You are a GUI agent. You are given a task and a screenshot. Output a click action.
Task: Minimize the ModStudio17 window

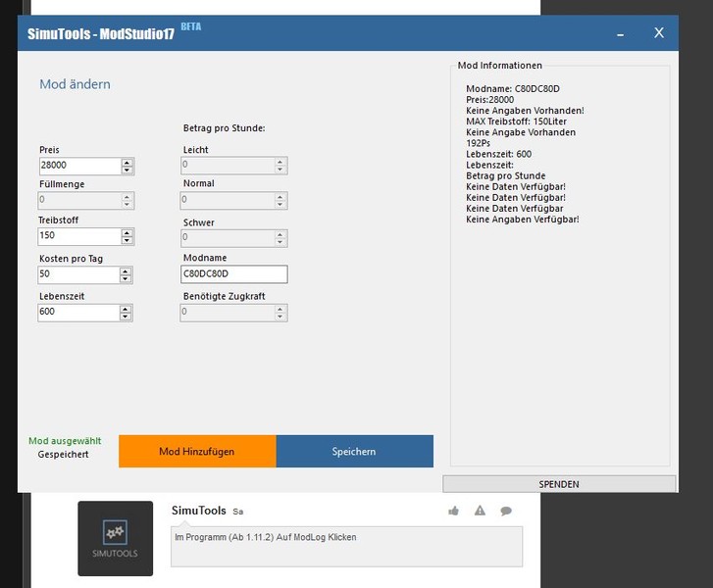point(621,33)
